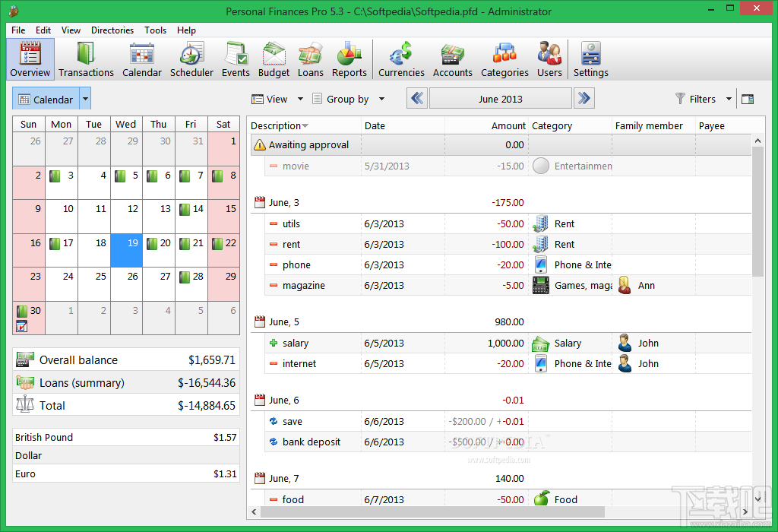The image size is (778, 532).
Task: Click the June 2013 month button
Action: (500, 99)
